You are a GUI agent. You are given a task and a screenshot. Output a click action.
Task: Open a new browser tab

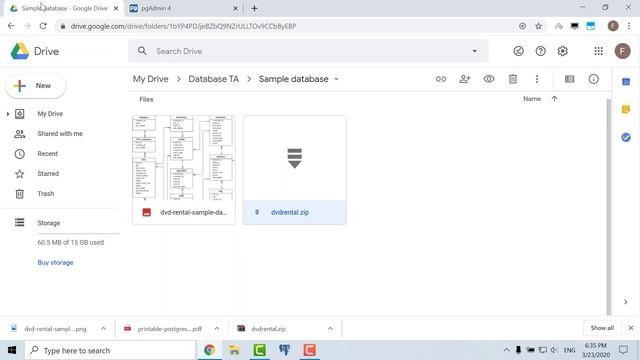(x=254, y=8)
